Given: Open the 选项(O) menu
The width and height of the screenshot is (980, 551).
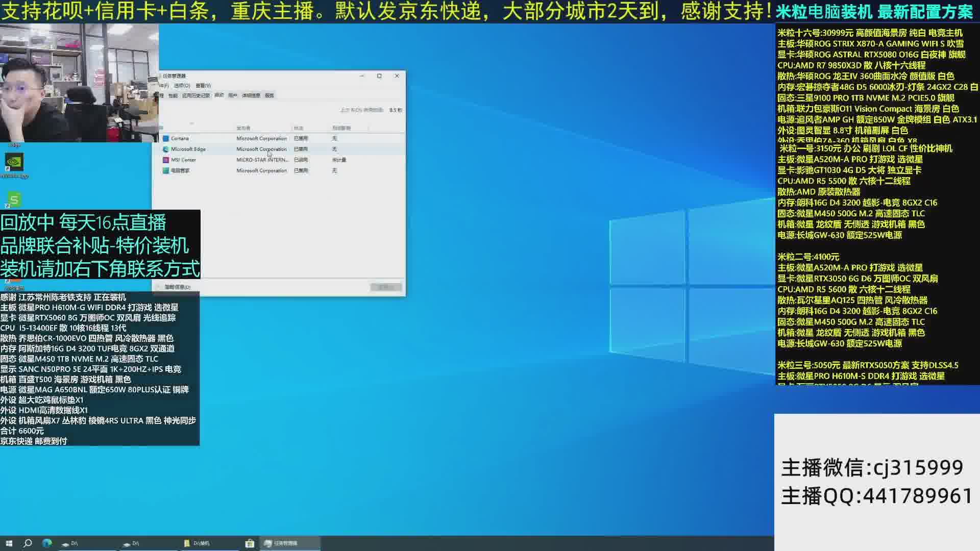Looking at the screenshot, I should coord(182,85).
